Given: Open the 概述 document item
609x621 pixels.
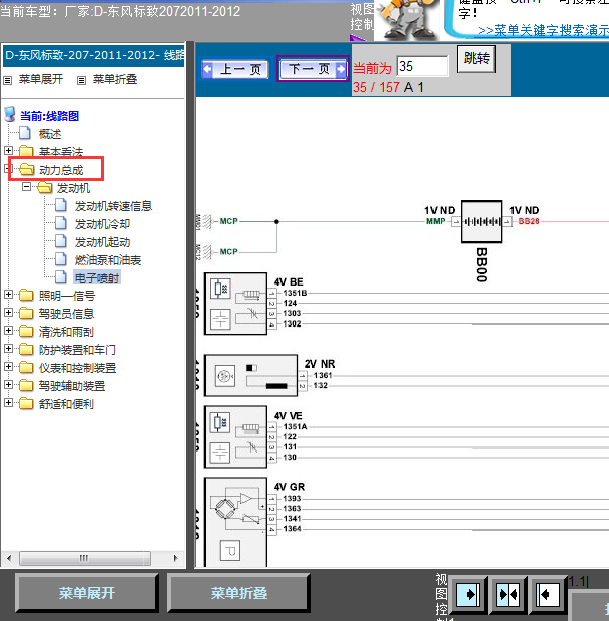Looking at the screenshot, I should 50,134.
